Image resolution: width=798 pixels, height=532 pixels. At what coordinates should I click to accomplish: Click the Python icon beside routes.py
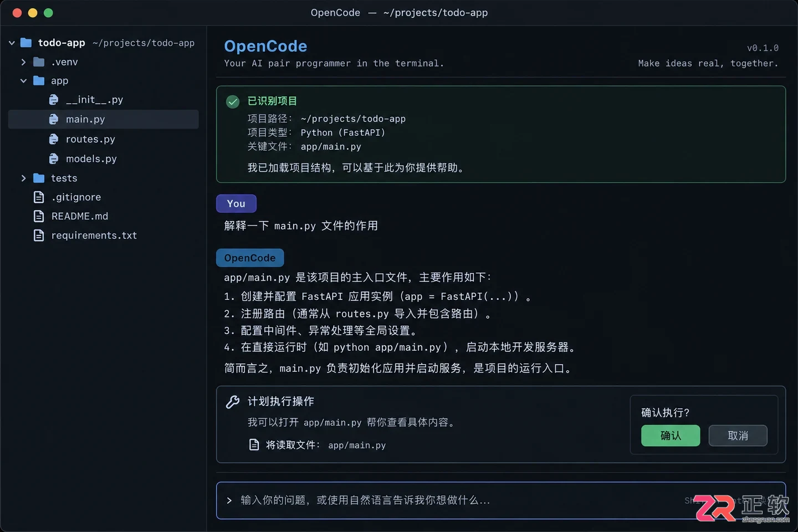(54, 139)
